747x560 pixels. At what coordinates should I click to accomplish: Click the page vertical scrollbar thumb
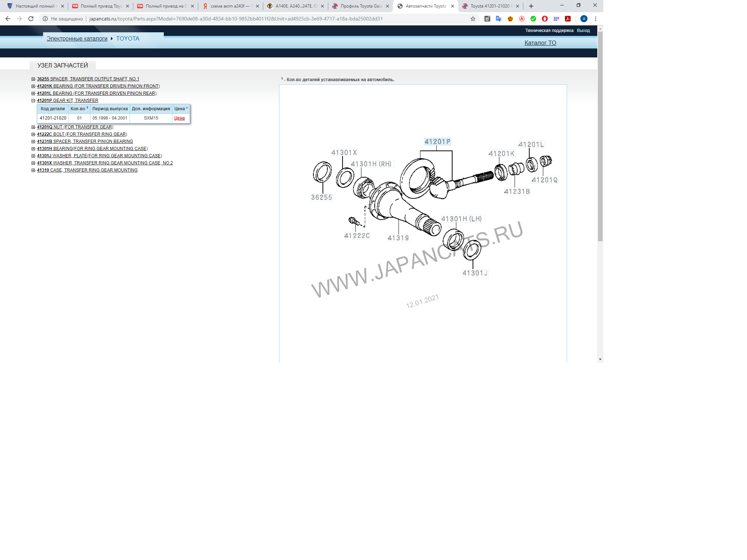600,136
